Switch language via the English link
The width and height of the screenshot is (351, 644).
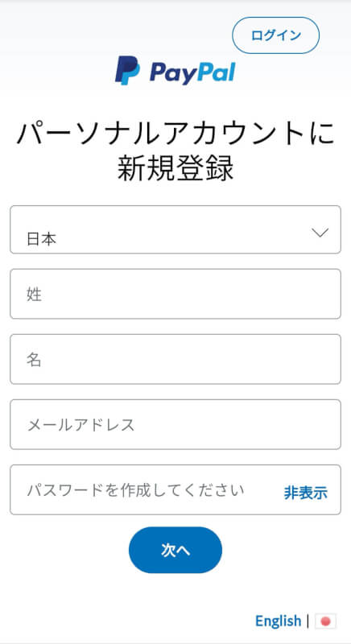click(278, 621)
